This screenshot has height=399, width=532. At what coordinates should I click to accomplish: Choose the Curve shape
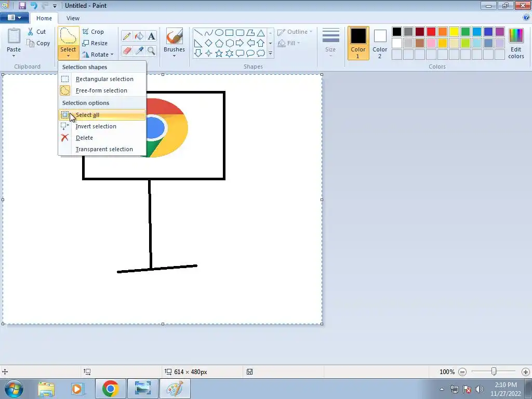(209, 33)
